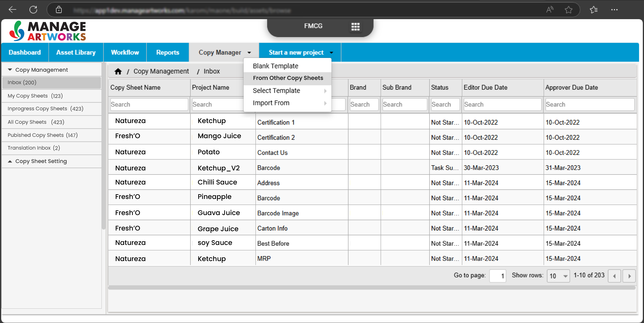Open the Show rows dropdown
The height and width of the screenshot is (323, 644).
click(x=558, y=276)
